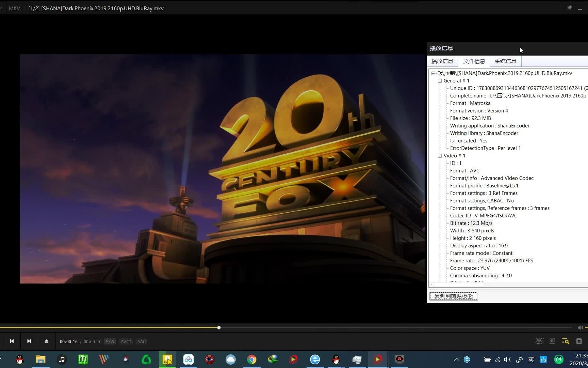Open File Explorer from the taskbar

tap(41, 359)
